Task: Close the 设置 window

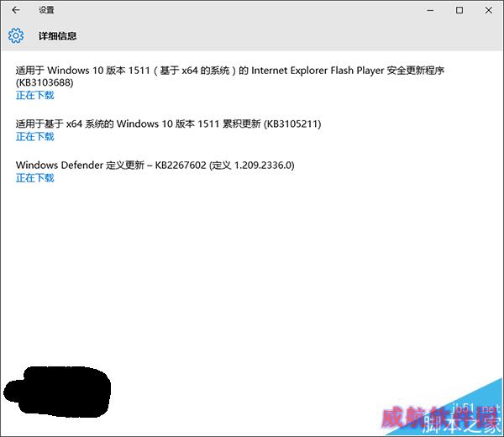Action: [x=489, y=10]
